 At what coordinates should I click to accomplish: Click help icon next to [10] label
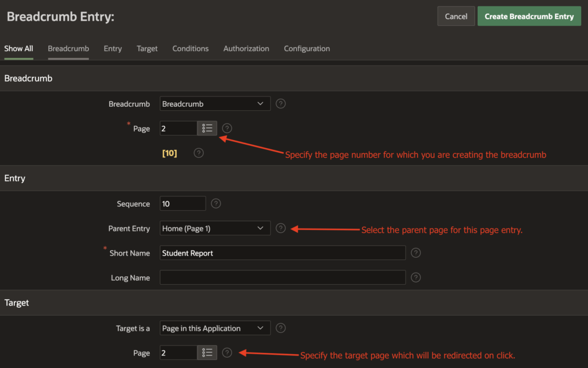click(x=199, y=153)
